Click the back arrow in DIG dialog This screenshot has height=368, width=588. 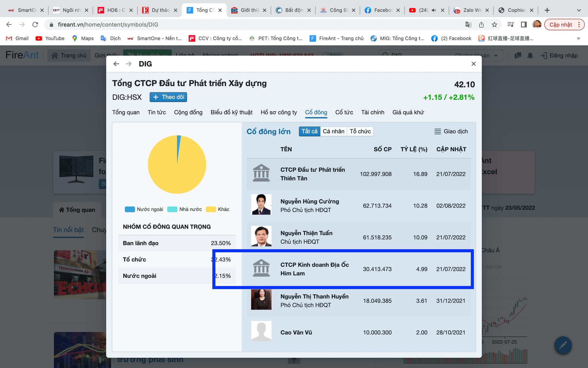coord(116,64)
